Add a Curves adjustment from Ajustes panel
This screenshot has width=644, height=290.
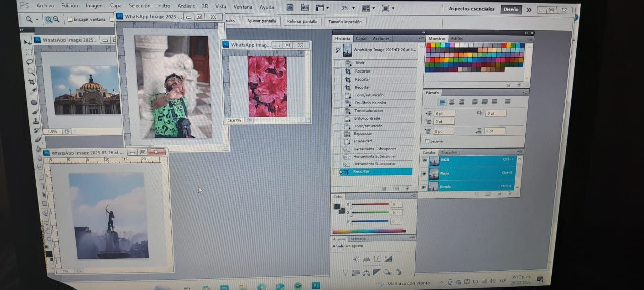click(x=377, y=259)
